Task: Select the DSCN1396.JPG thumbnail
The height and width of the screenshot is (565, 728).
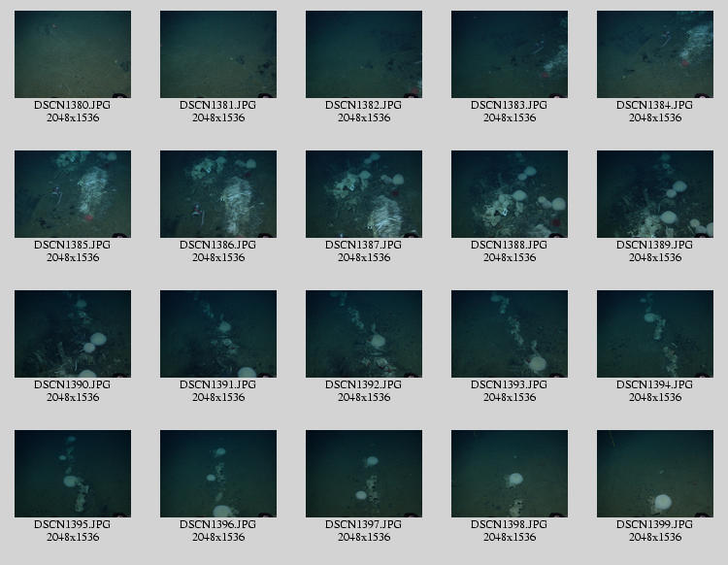Action: click(218, 474)
